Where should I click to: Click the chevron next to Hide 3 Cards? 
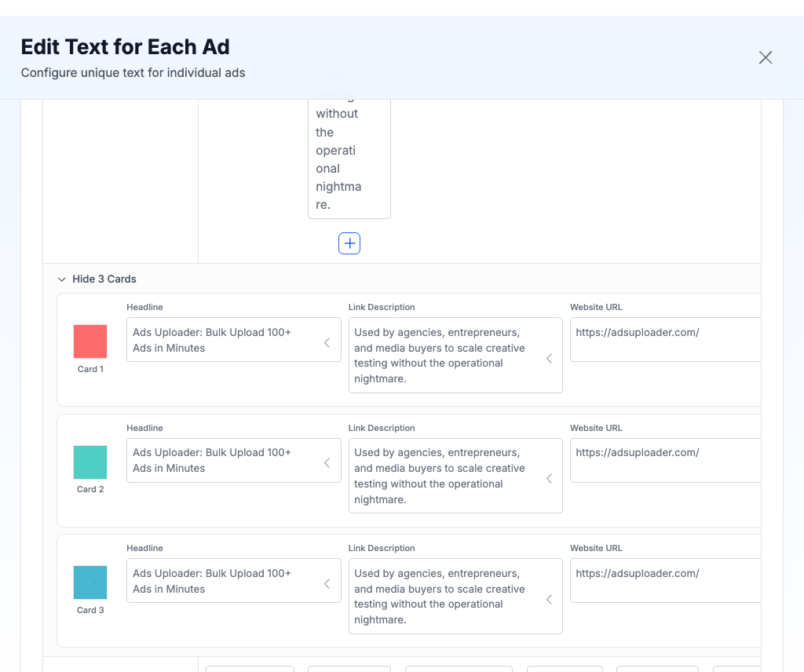(61, 279)
